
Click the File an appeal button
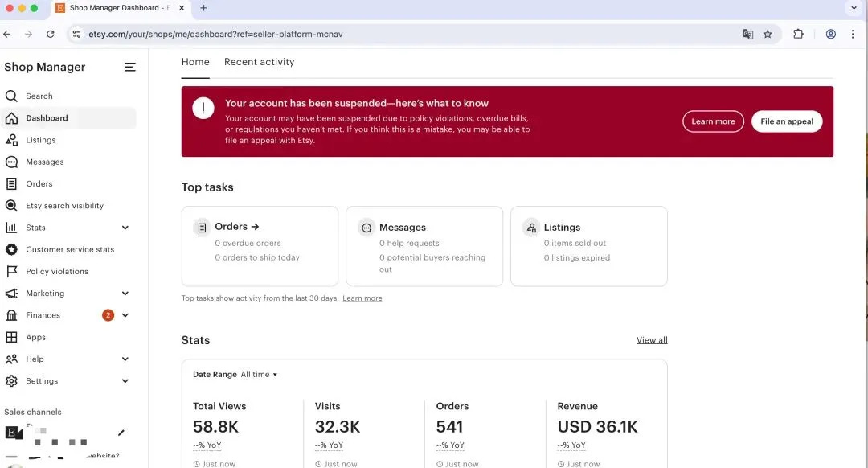786,121
